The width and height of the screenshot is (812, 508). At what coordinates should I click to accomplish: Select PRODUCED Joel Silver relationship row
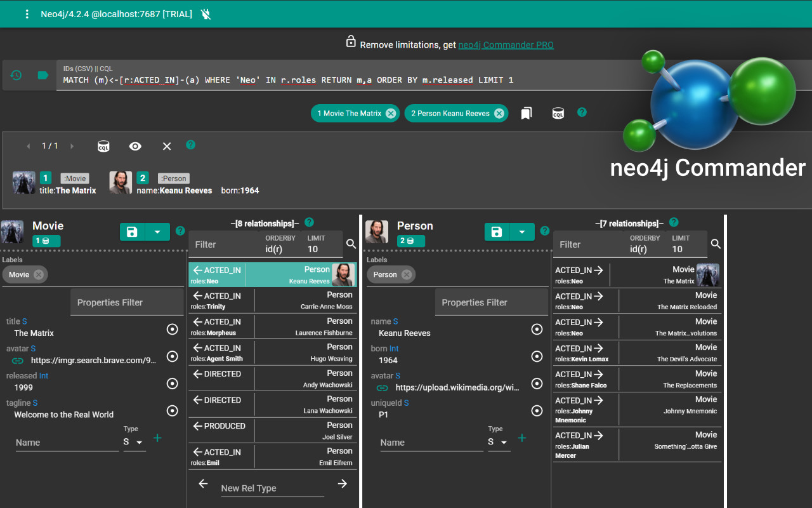pos(273,431)
